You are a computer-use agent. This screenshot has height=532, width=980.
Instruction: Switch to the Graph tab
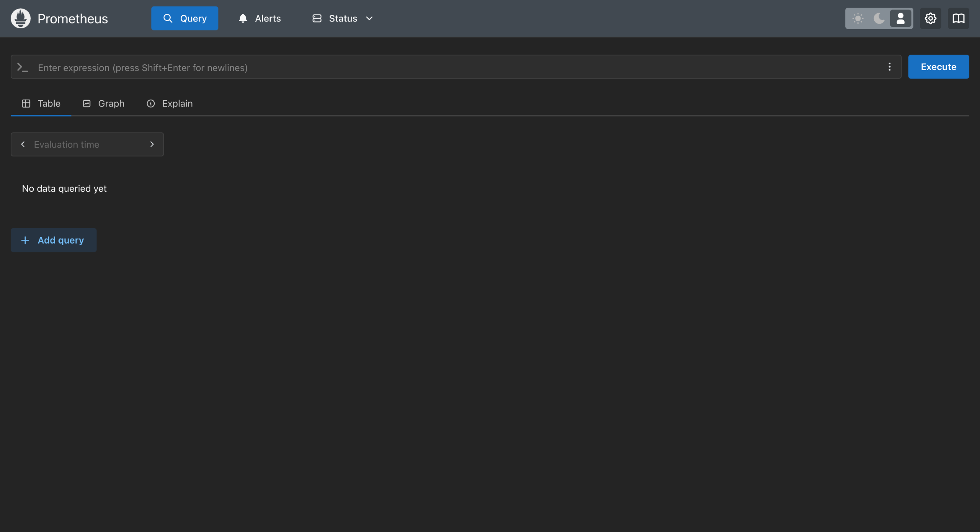pos(104,103)
